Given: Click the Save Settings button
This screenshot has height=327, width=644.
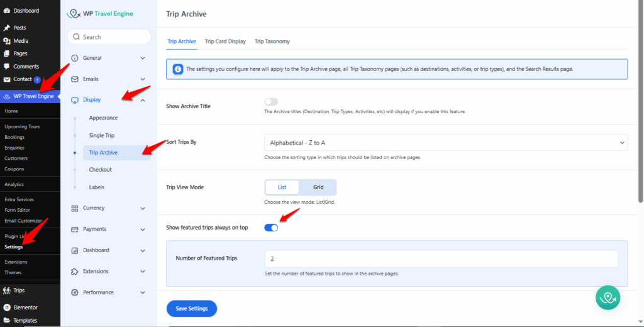Looking at the screenshot, I should (x=191, y=308).
